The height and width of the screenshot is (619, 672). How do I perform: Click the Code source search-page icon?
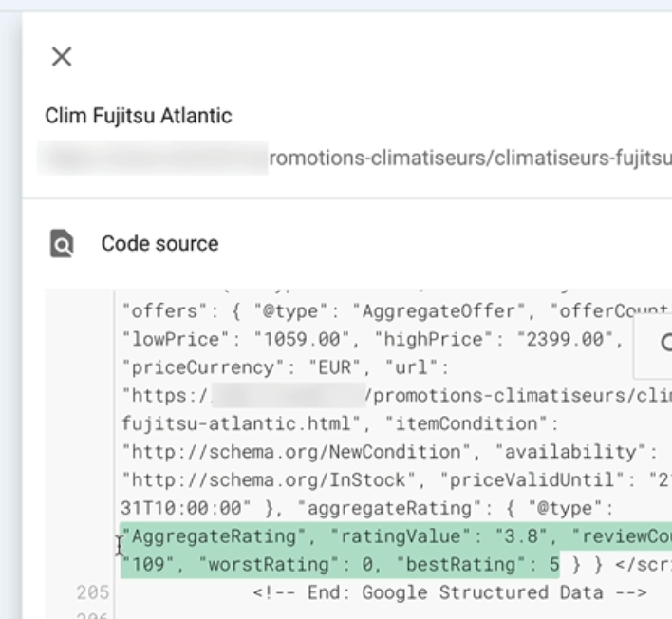[x=62, y=243]
